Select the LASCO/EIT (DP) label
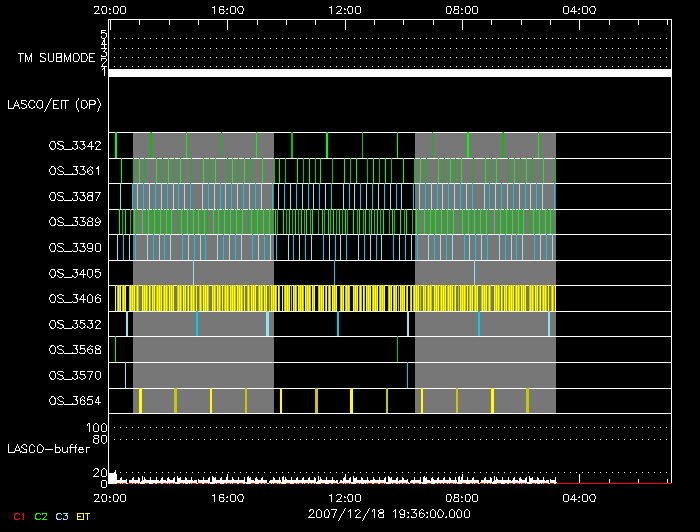Image resolution: width=700 pixels, height=532 pixels. pos(55,104)
